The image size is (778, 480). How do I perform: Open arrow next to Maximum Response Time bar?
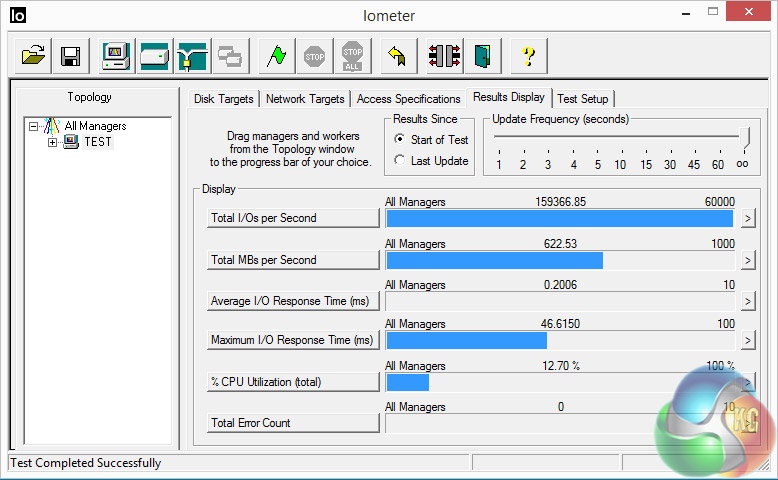(748, 340)
